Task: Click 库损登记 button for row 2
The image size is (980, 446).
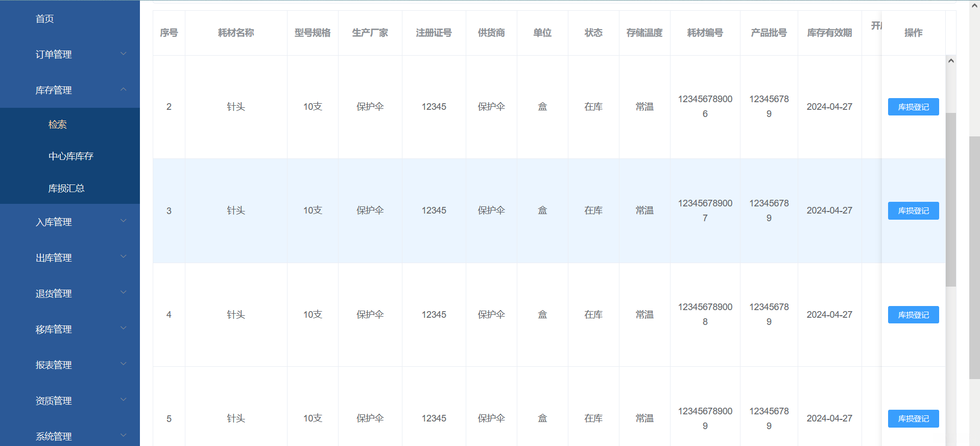Action: click(913, 107)
